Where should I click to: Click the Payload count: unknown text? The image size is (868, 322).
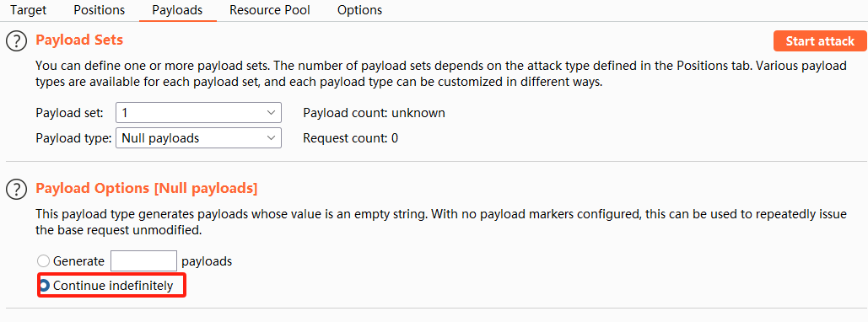[x=375, y=114]
